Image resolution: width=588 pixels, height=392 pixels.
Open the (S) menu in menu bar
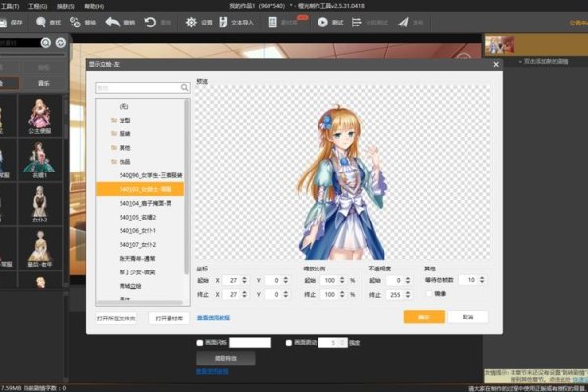(66, 6)
